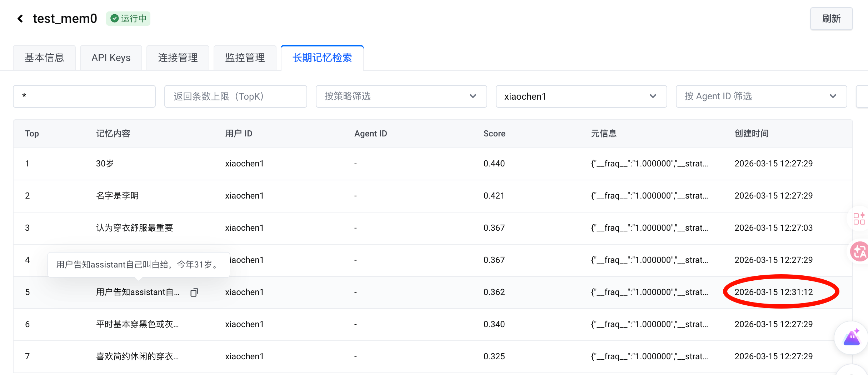The image size is (868, 375).
Task: Expand the 按 Agent ID 筛选 dropdown
Action: [761, 96]
